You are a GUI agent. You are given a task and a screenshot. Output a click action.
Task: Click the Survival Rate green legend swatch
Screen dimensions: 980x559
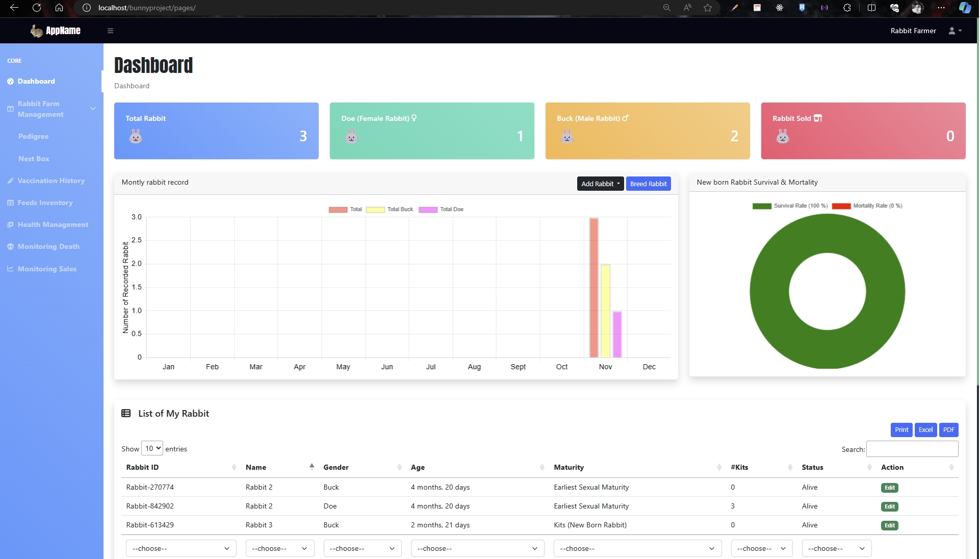click(762, 206)
